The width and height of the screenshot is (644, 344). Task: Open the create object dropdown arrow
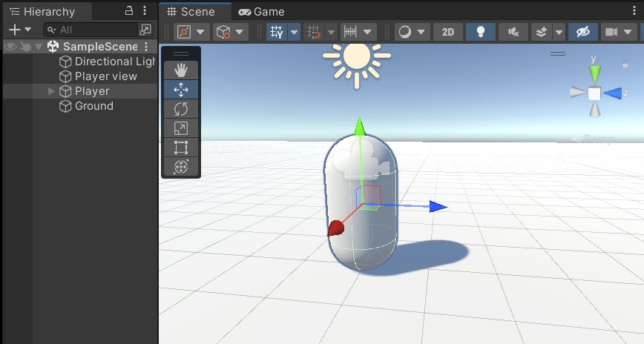[x=28, y=30]
